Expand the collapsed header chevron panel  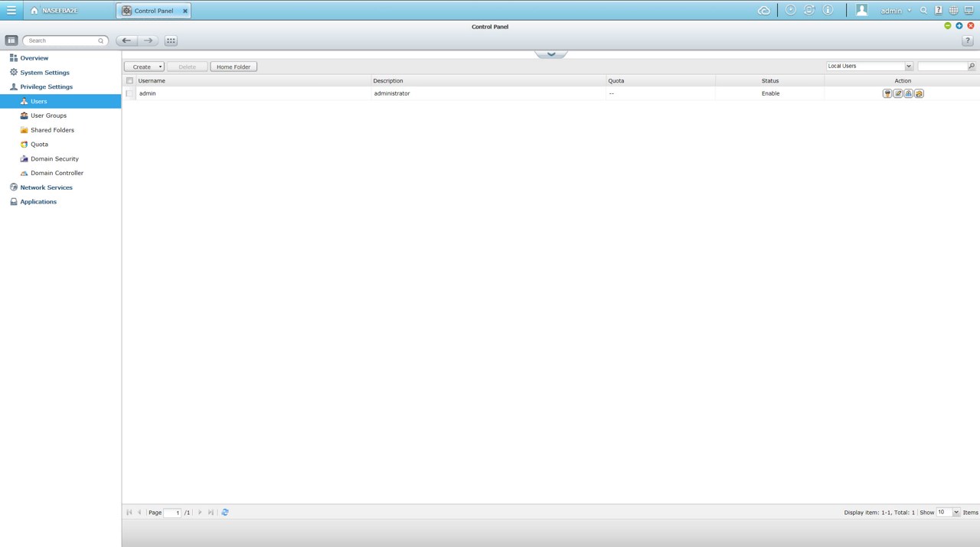tap(551, 54)
